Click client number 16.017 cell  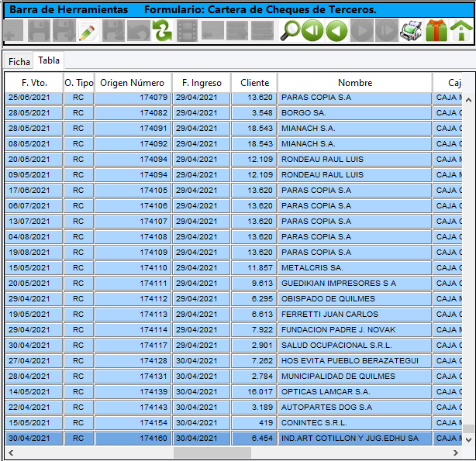pyautogui.click(x=254, y=392)
